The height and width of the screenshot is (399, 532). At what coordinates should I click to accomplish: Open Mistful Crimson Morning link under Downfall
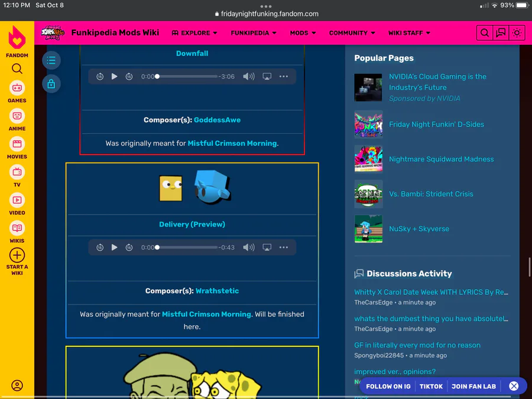pyautogui.click(x=232, y=143)
